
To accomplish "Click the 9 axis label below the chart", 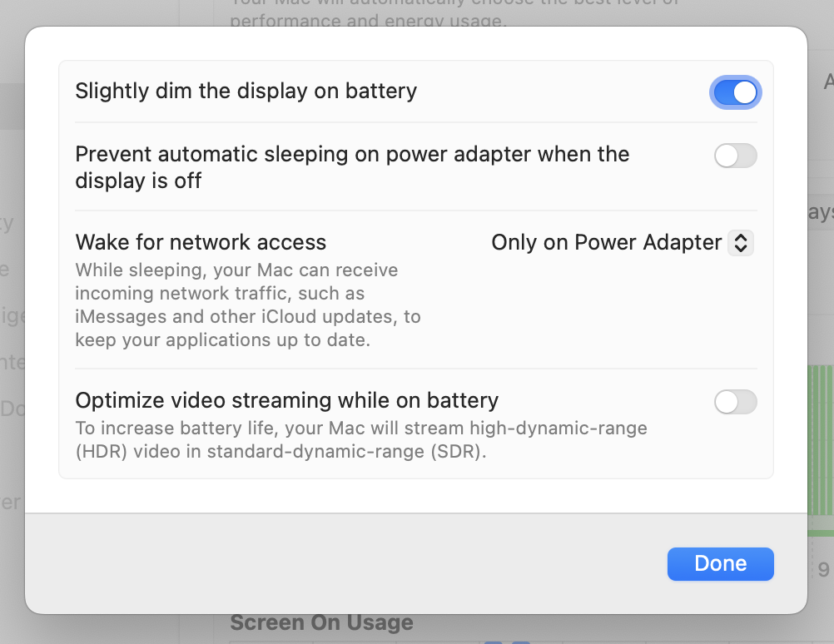I will pos(823,570).
